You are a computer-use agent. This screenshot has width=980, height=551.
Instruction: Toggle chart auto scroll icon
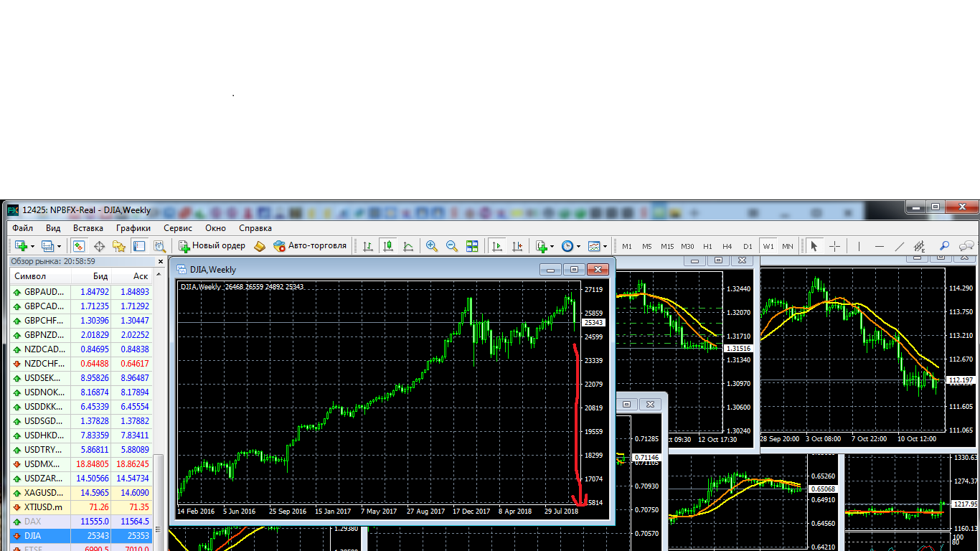pyautogui.click(x=496, y=246)
